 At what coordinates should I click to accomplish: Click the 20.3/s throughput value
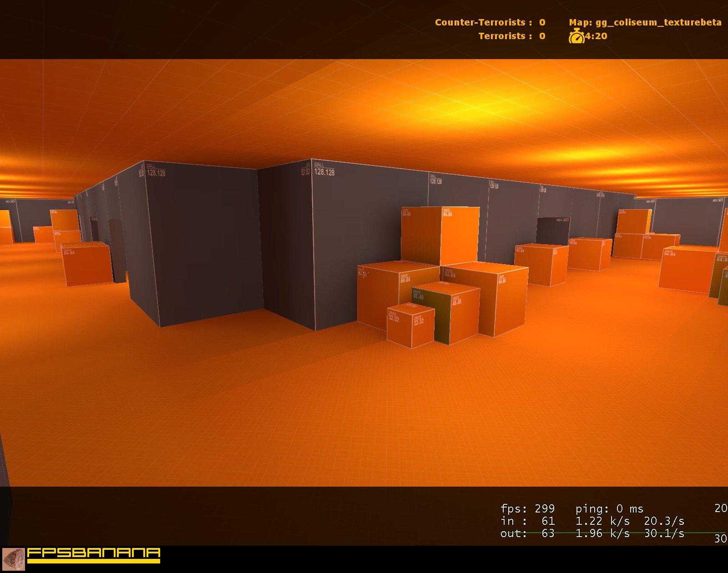[664, 521]
